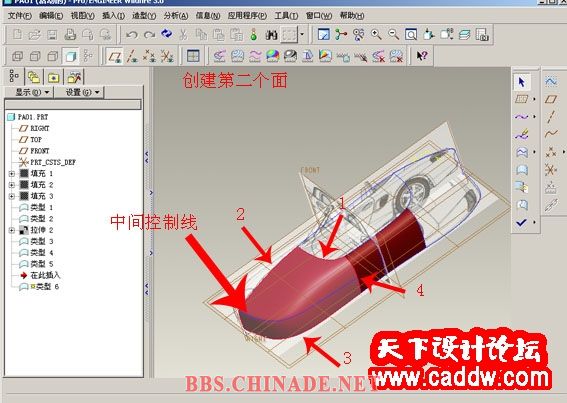Viewport: 567px width, 403px height.
Task: Click the model tree search field
Action: (x=73, y=105)
